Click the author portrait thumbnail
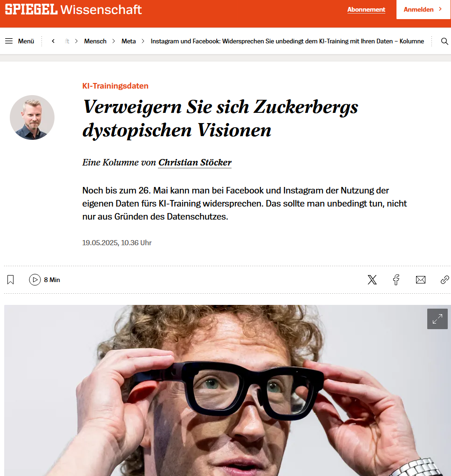Screen dimensions: 451x476 click(x=32, y=117)
